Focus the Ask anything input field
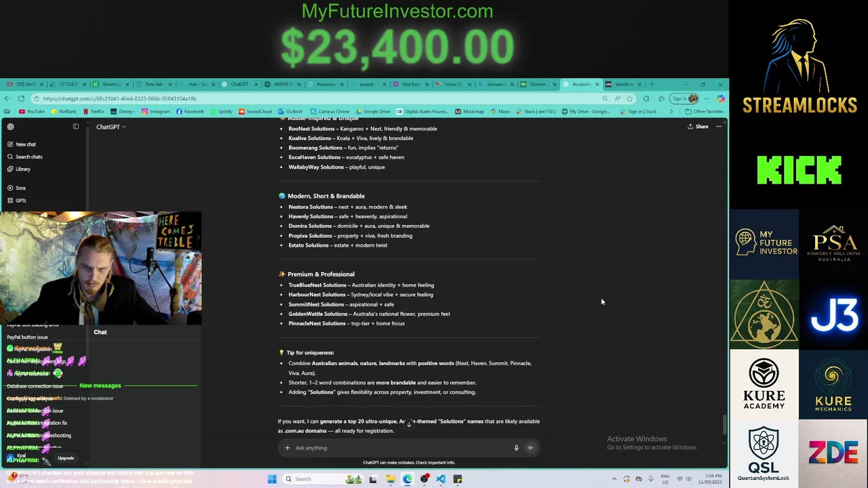 click(400, 447)
